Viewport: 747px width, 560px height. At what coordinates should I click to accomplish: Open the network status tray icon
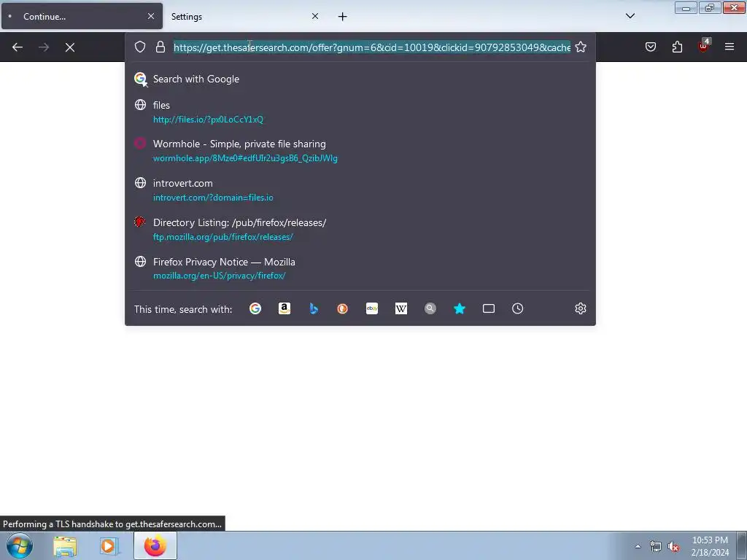[x=656, y=547]
